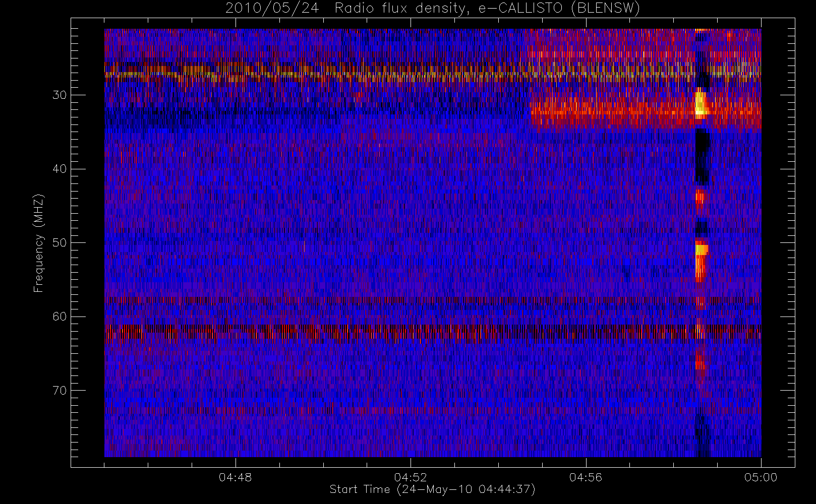Click the 04:56 time tick label
The width and height of the screenshot is (816, 504).
point(586,477)
